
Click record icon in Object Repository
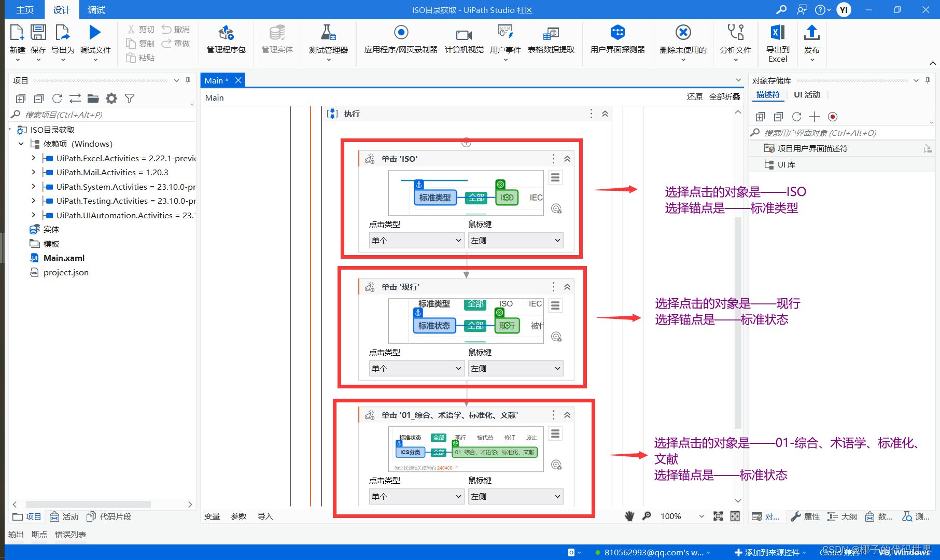[x=833, y=117]
